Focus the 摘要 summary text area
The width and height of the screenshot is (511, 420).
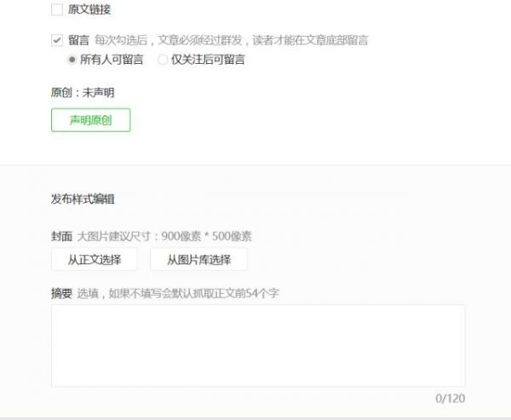point(258,346)
